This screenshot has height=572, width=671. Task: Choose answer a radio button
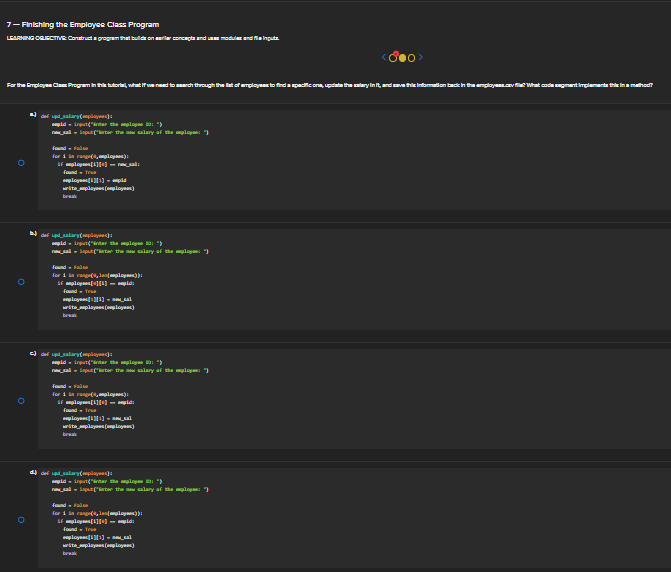point(21,163)
